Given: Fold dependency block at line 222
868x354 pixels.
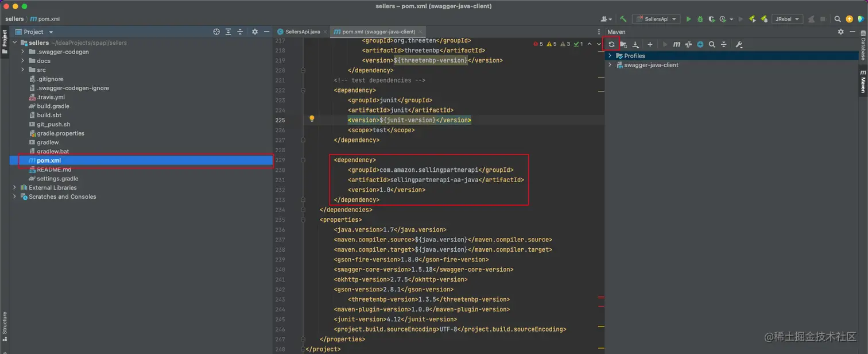Looking at the screenshot, I should [303, 90].
